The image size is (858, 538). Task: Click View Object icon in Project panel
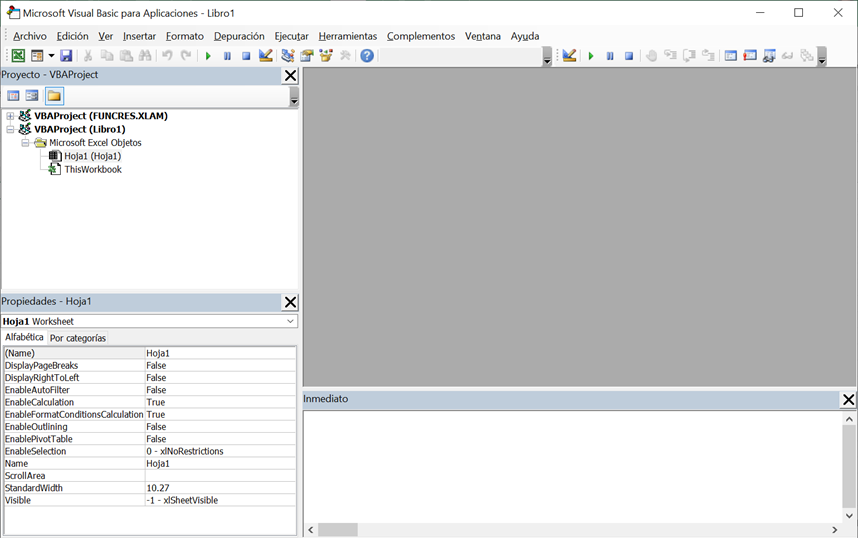(x=32, y=96)
